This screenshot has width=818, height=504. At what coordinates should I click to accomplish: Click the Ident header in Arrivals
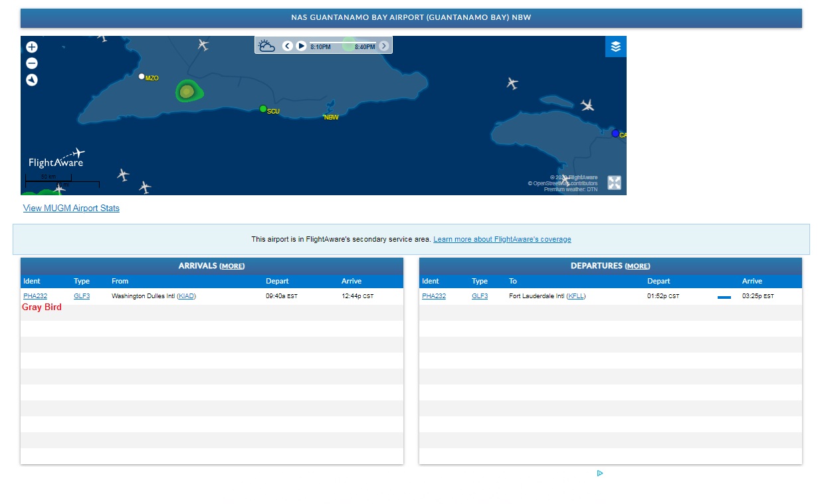32,281
